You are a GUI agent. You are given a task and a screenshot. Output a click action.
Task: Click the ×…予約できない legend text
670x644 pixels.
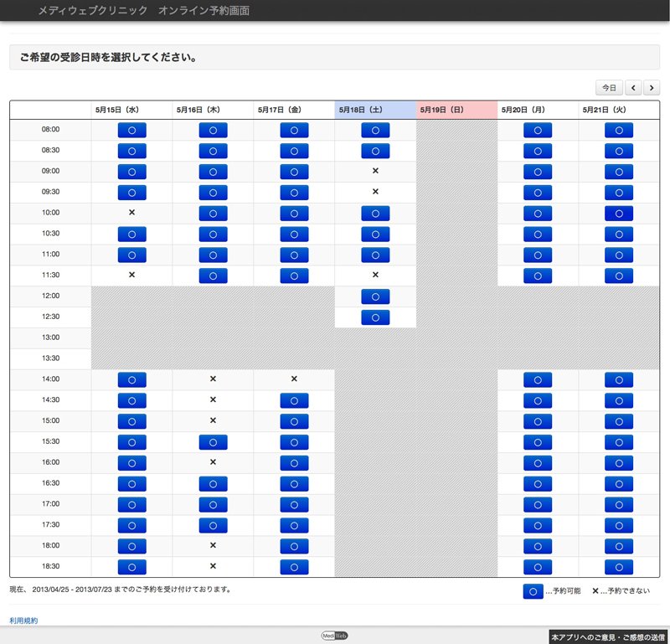621,590
